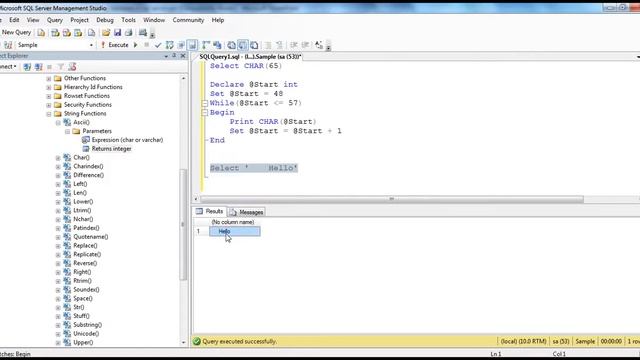The image size is (640, 360).
Task: Toggle Include Actual Execution Plan icon
Action: (206, 45)
